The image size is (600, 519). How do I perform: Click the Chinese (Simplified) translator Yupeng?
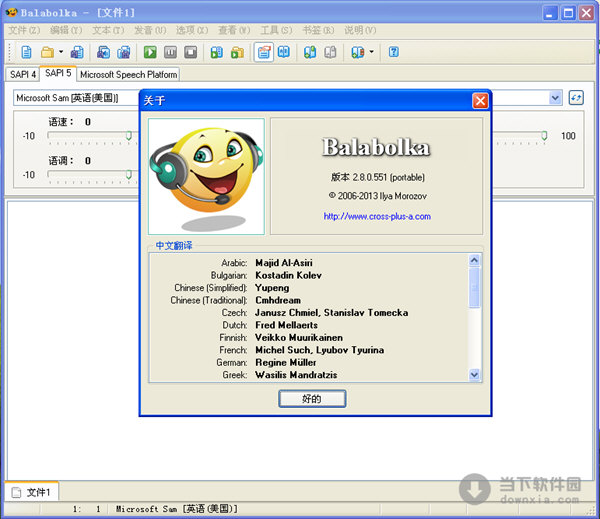tap(272, 288)
